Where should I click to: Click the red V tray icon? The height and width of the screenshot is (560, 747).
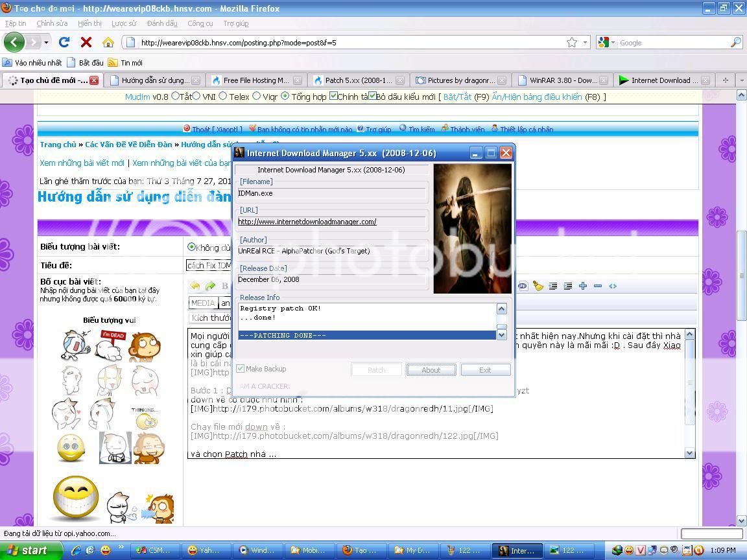coord(641,550)
